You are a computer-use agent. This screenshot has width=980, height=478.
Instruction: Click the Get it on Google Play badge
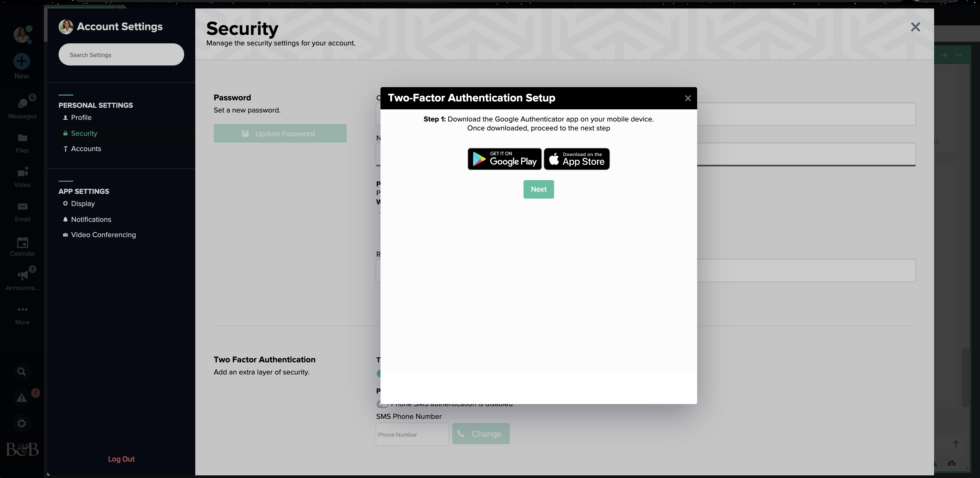[505, 159]
